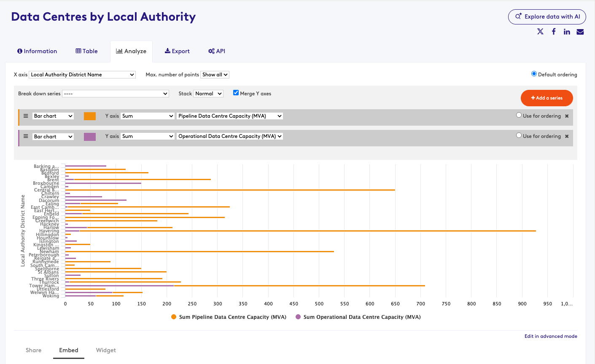Open the Export tab
This screenshot has height=364, width=595.
click(177, 51)
